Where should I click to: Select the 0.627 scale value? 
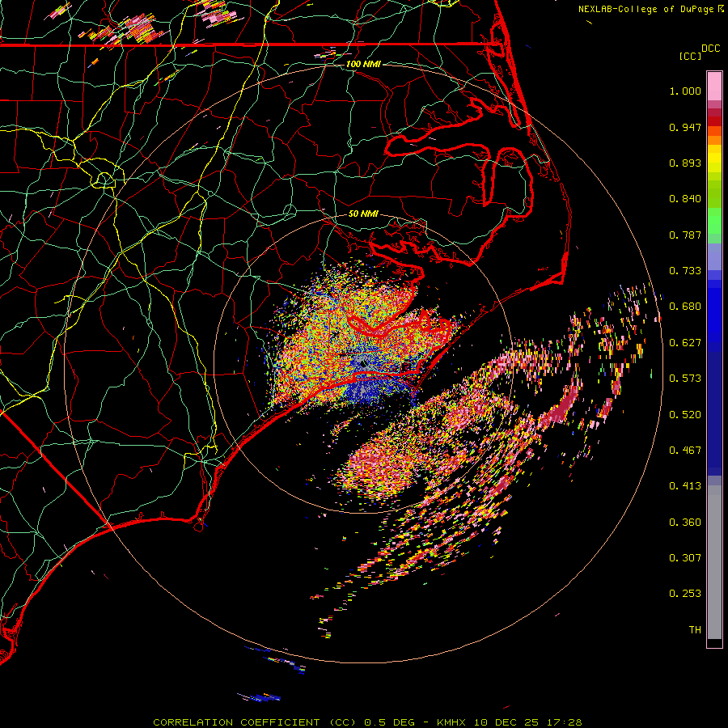[685, 343]
